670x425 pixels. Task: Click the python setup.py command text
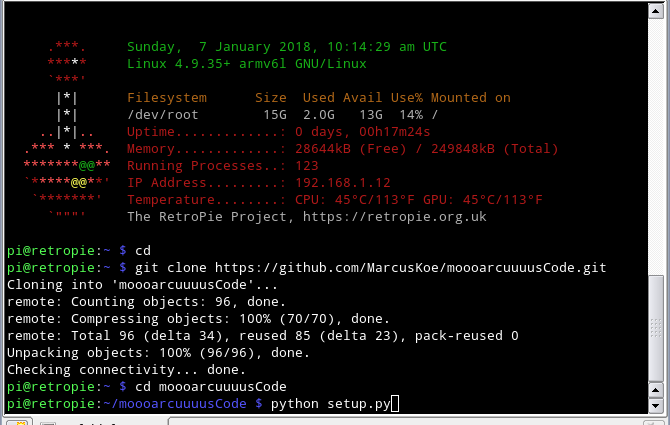point(330,404)
